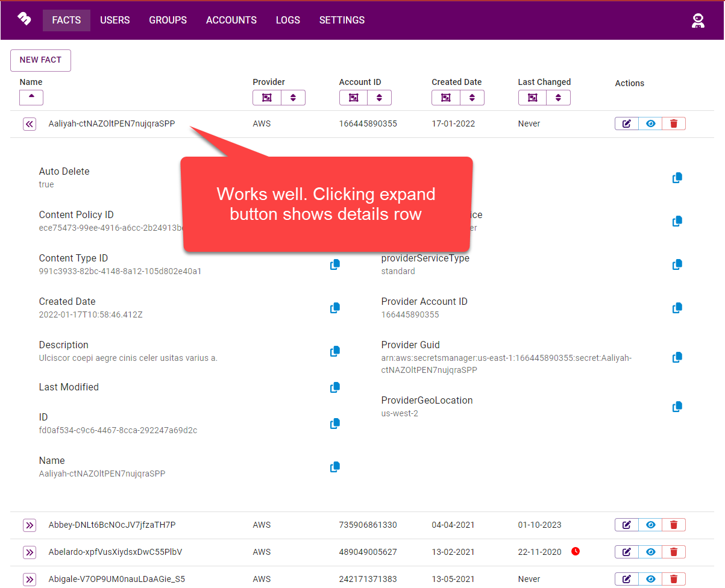The image size is (725, 588).
Task: Copy the Provider Account ID value
Action: [x=677, y=308]
